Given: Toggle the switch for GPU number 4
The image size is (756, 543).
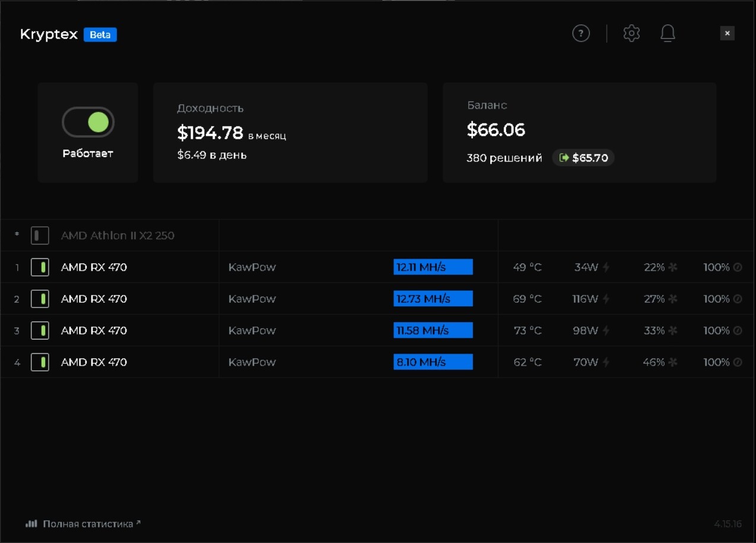Looking at the screenshot, I should pos(40,362).
